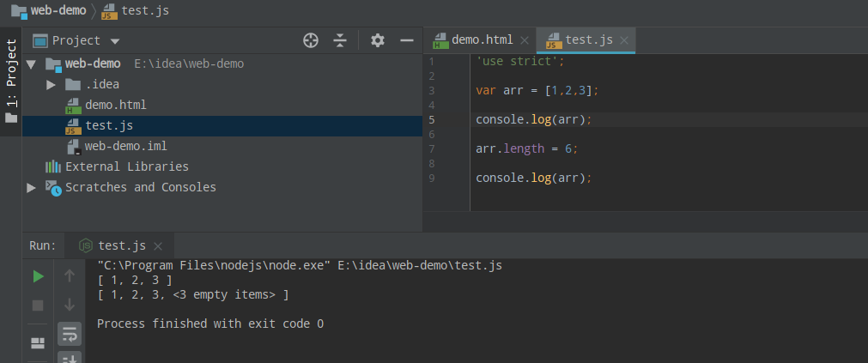The height and width of the screenshot is (363, 868).
Task: Select External Libraries node
Action: (127, 166)
